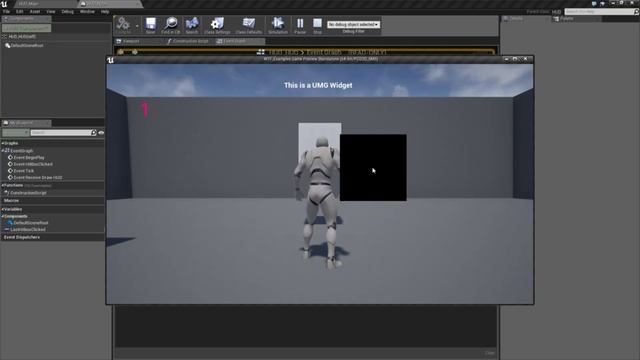Open Class Defaults from the toolbar

tap(249, 25)
